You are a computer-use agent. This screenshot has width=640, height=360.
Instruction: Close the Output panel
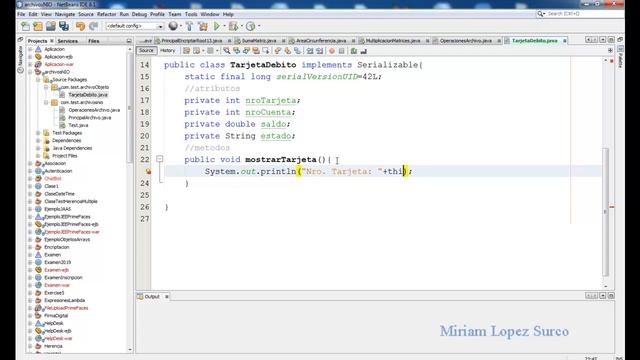pyautogui.click(x=167, y=297)
